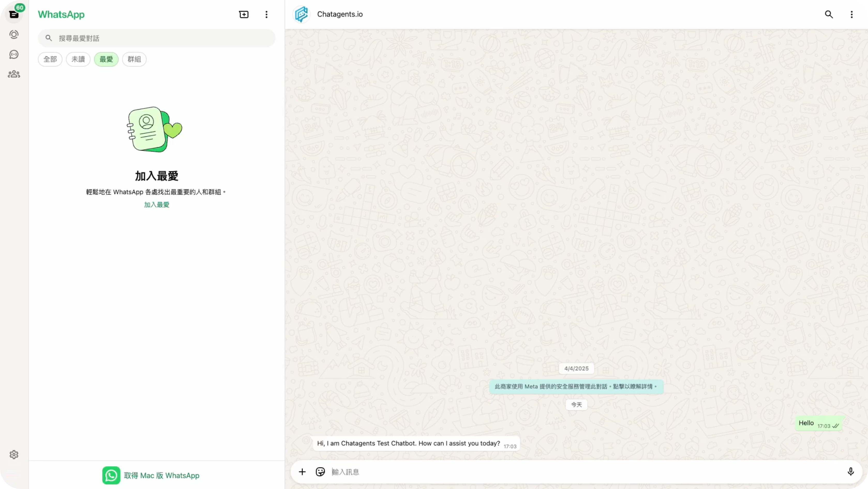Screen dimensions: 868x489
Task: Enable the 未讀 unread filter
Action: pos(78,59)
